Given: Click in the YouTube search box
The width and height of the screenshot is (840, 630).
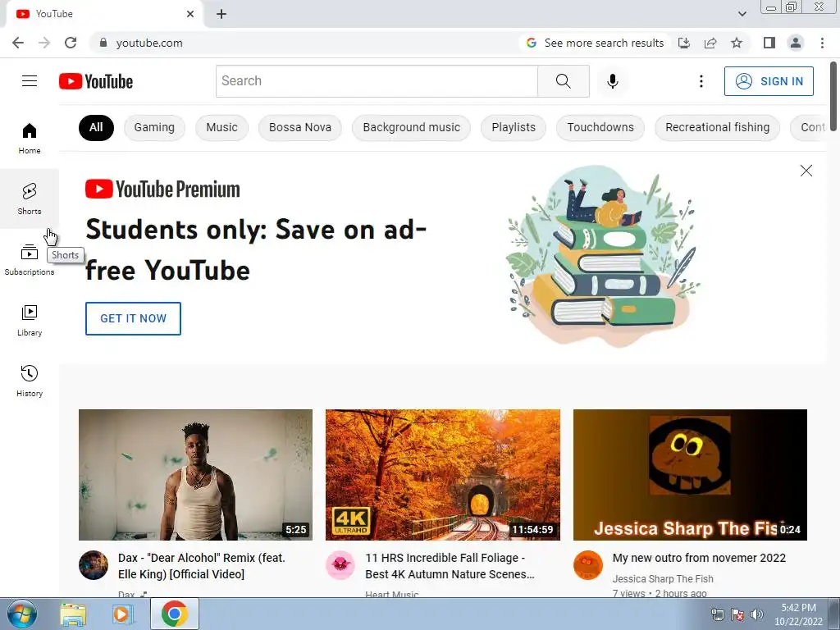Looking at the screenshot, I should [377, 81].
